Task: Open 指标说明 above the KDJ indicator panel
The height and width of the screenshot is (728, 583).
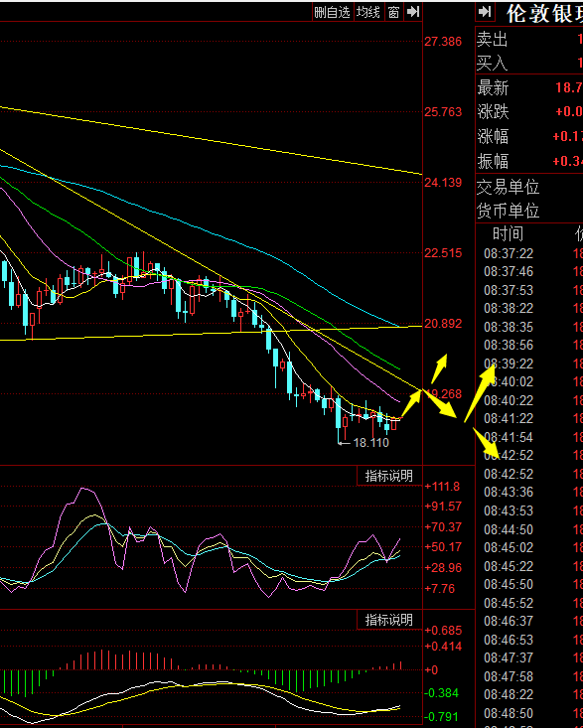Action: (x=389, y=476)
